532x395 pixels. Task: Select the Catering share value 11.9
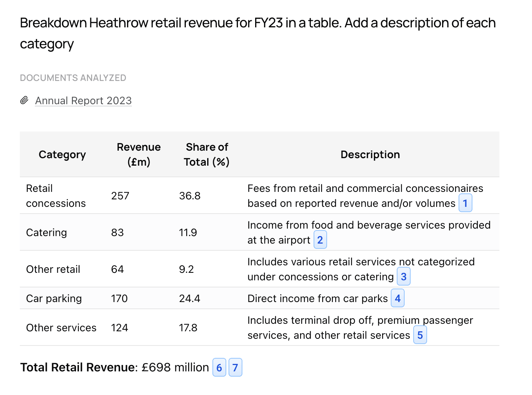(x=188, y=232)
